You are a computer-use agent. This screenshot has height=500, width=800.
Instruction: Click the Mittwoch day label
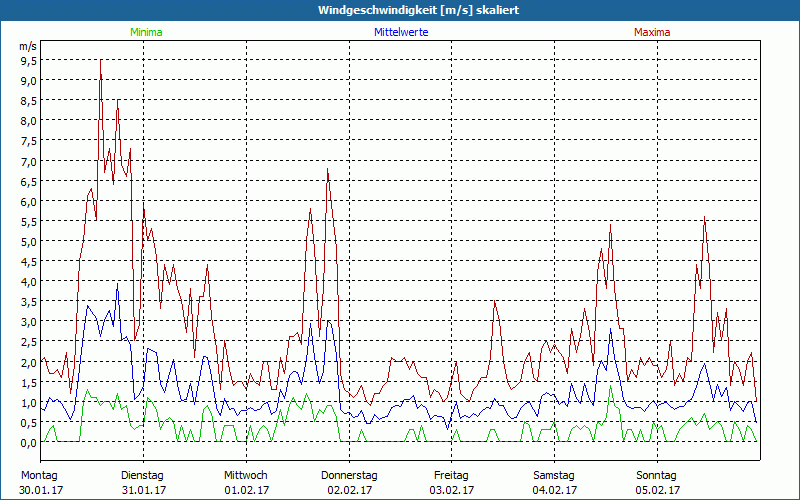(x=246, y=476)
